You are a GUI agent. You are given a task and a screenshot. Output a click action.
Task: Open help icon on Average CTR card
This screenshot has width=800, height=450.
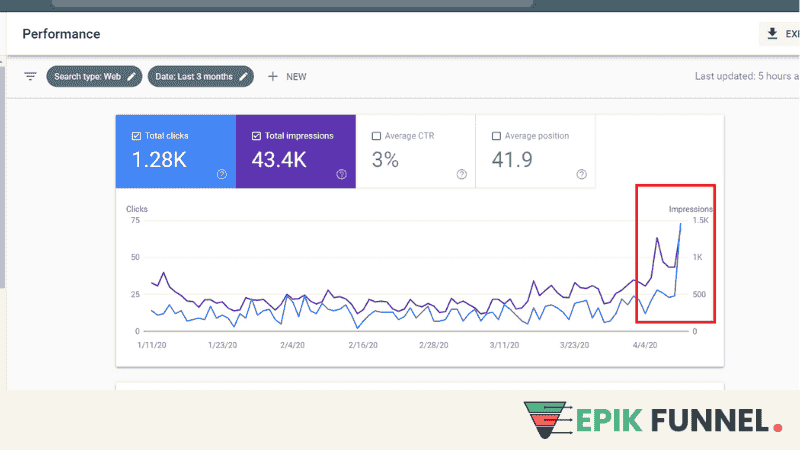click(x=461, y=174)
